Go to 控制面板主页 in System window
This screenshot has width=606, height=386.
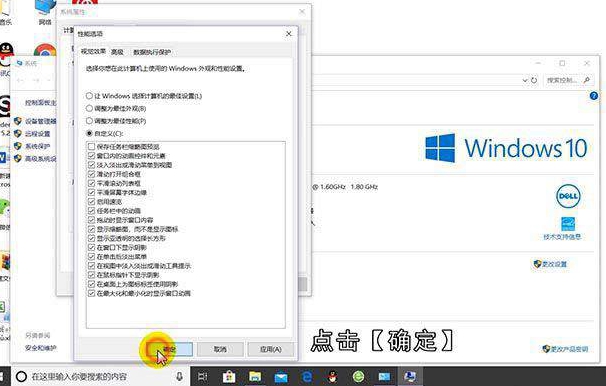click(41, 103)
